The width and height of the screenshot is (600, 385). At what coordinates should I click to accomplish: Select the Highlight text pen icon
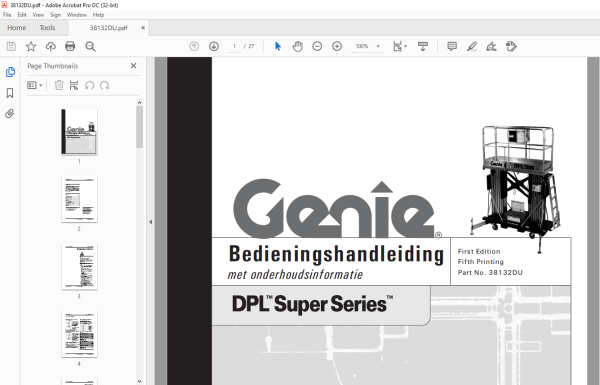[472, 46]
